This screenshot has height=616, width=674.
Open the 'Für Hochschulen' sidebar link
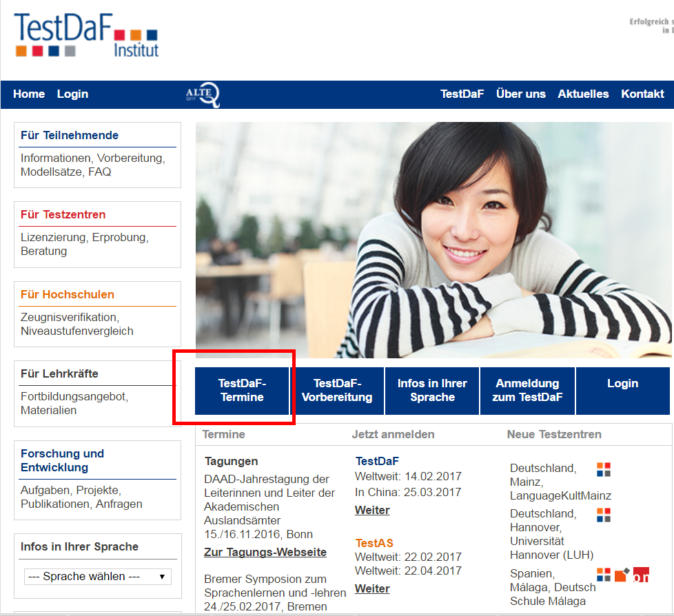coord(68,294)
